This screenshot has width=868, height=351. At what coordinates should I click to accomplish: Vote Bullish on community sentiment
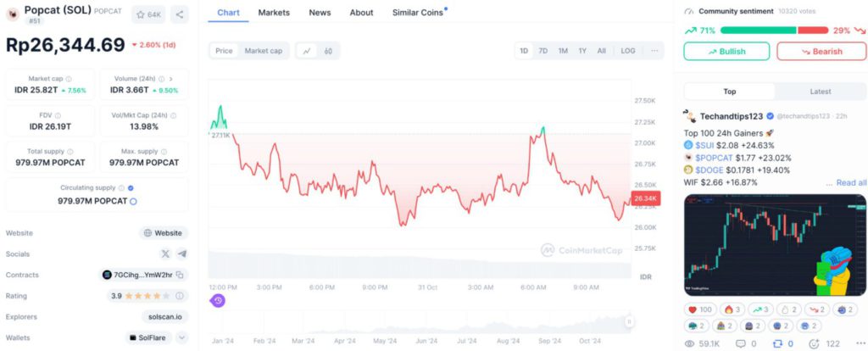coord(726,52)
